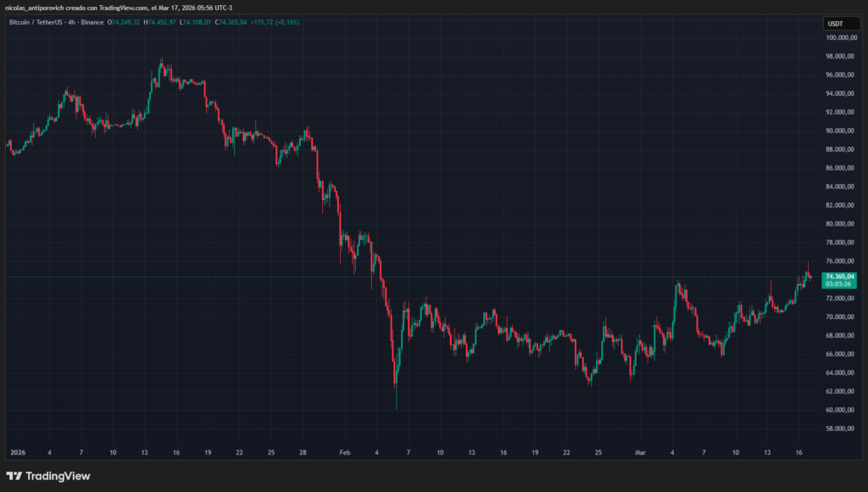Image resolution: width=868 pixels, height=492 pixels.
Task: Toggle the USDT currency unit button
Action: click(x=841, y=23)
